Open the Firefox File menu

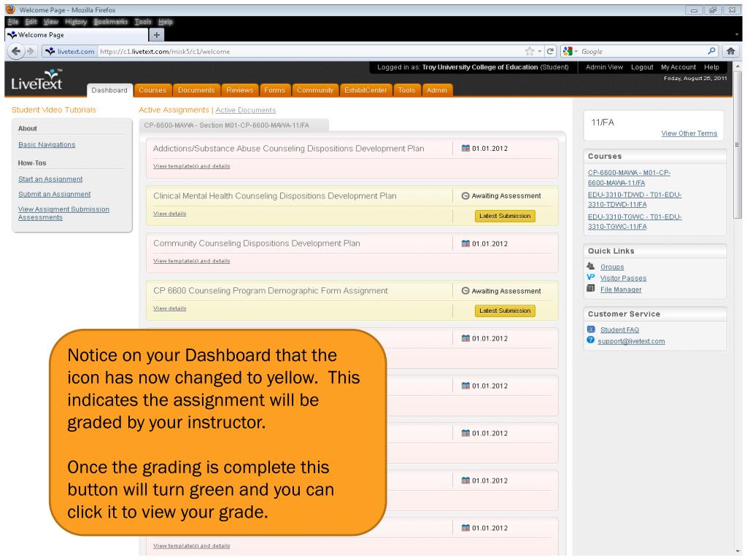(13, 22)
